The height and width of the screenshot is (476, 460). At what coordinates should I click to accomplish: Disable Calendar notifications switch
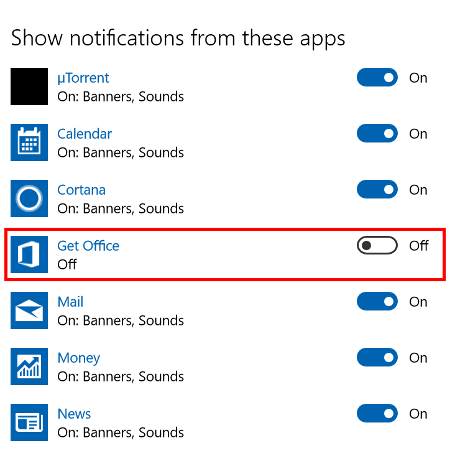pos(377,134)
